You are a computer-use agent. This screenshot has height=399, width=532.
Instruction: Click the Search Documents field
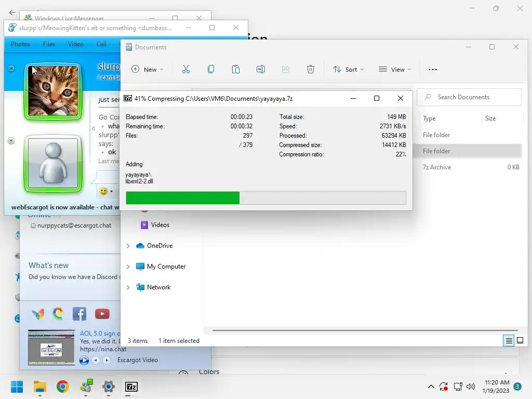tap(469, 97)
